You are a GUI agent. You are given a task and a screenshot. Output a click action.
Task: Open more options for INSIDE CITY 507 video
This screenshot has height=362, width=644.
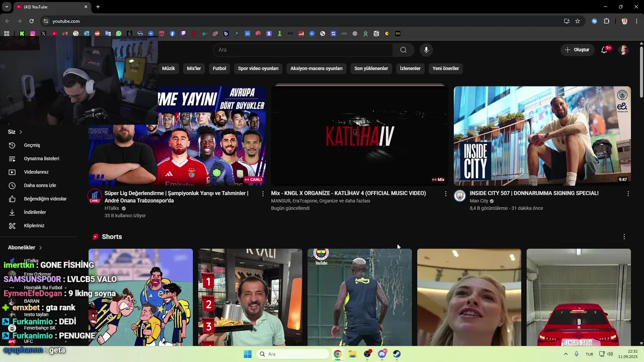628,194
